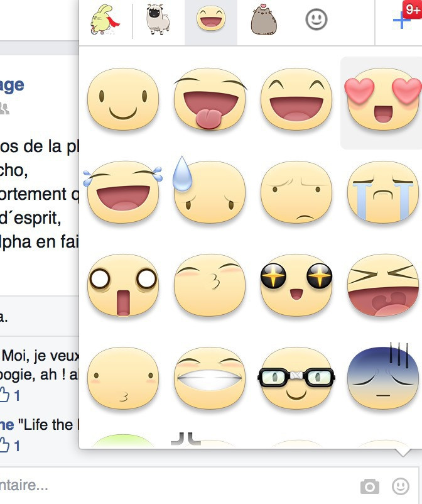The height and width of the screenshot is (504, 422).
Task: Send the heart-eyes sticker
Action: [383, 99]
